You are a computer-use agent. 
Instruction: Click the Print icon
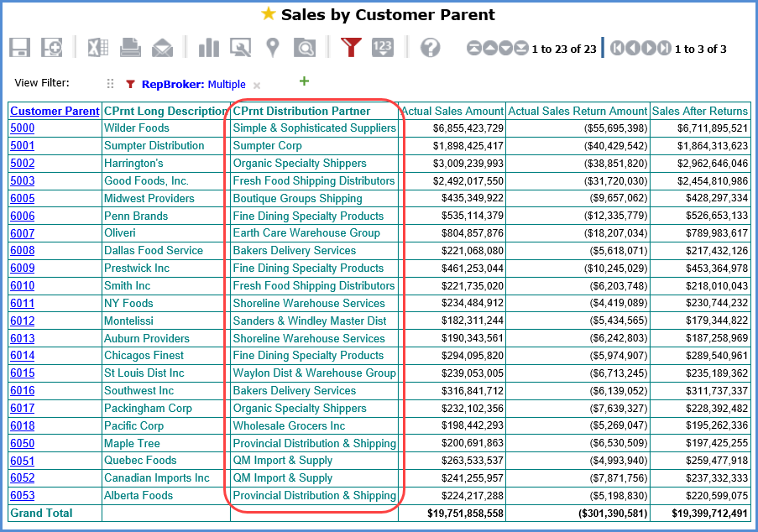130,48
